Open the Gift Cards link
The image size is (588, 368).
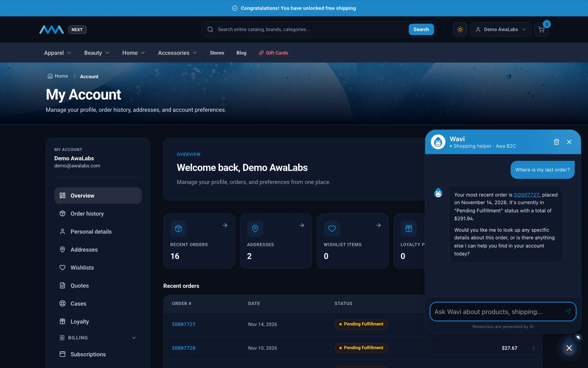[x=273, y=53]
